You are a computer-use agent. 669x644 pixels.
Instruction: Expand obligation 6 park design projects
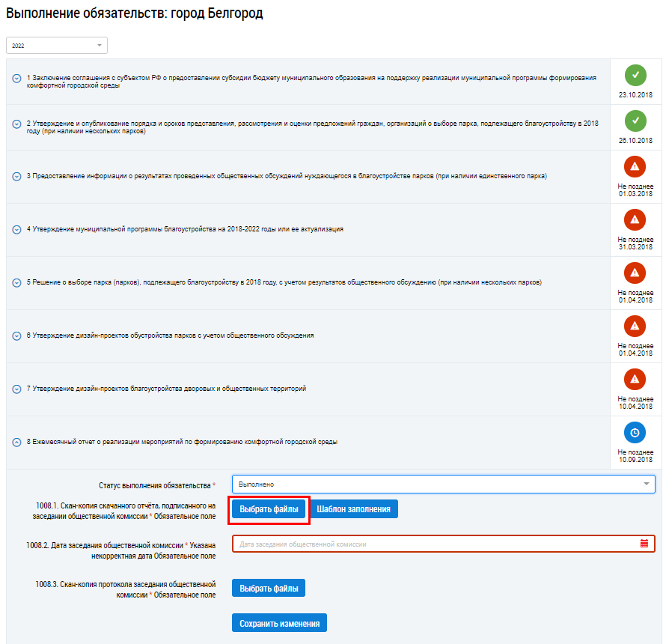click(16, 336)
